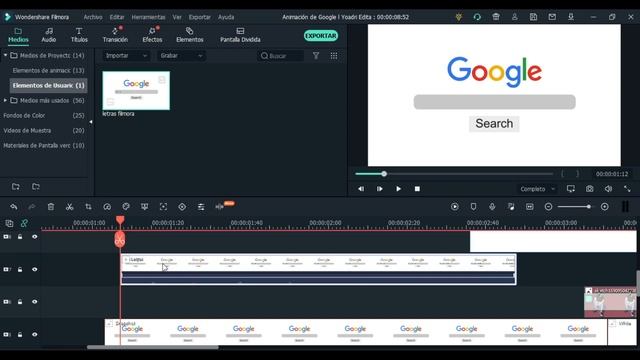Click the Undo arrow in timeline toolbar
This screenshot has height=360, width=640.
pos(14,207)
